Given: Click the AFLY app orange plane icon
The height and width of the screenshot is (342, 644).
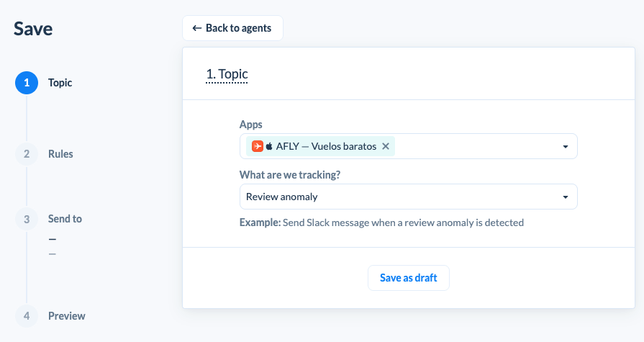Looking at the screenshot, I should point(258,146).
